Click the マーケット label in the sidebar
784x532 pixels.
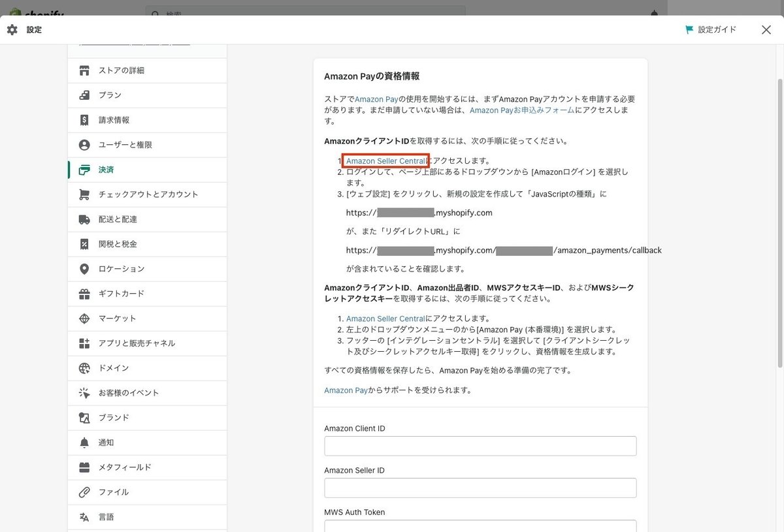click(x=118, y=319)
